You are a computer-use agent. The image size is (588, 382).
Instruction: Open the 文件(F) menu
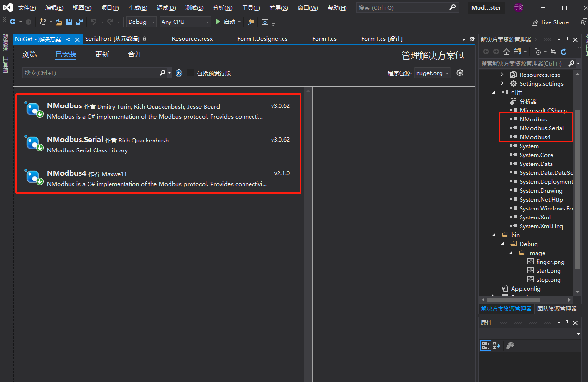click(27, 8)
